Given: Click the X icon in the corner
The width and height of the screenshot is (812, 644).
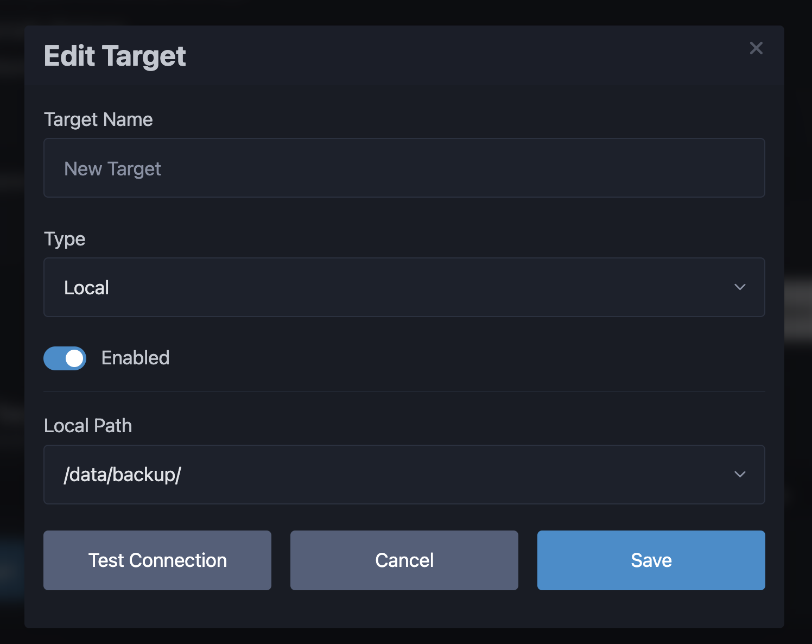Looking at the screenshot, I should tap(756, 48).
